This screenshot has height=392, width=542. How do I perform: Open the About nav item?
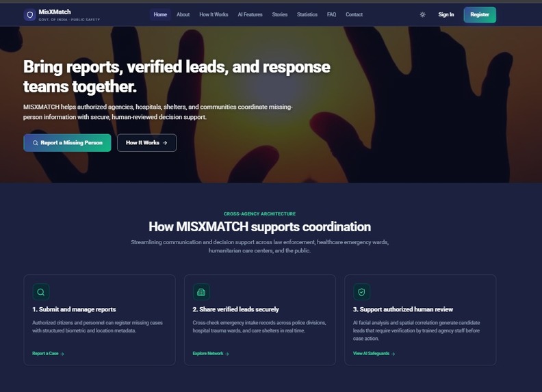point(183,14)
